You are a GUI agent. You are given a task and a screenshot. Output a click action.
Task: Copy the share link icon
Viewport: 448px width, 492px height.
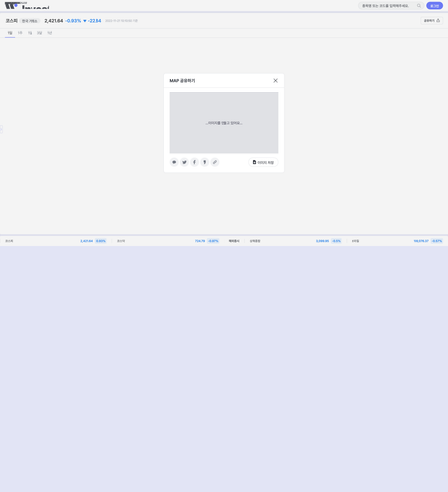click(x=215, y=162)
